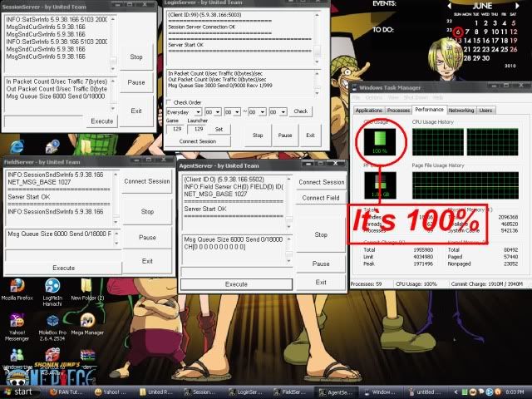Open the New Folder (2) desktop icon

pyautogui.click(x=86, y=284)
